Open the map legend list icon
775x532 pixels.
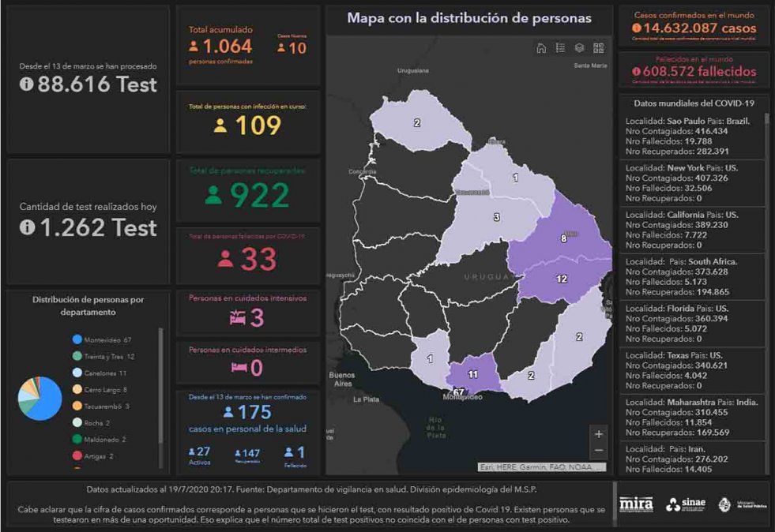[x=560, y=48]
